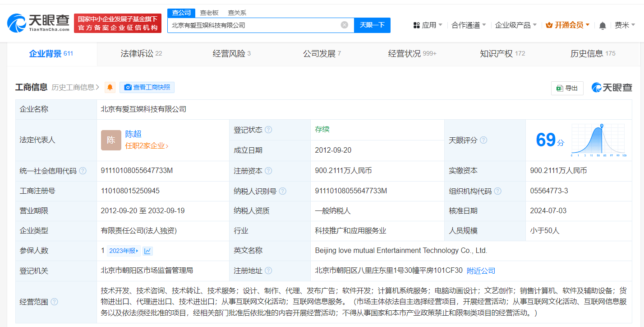The image size is (644, 327).
Task: Click 有限责任公司(法人独资) value
Action: [139, 231]
